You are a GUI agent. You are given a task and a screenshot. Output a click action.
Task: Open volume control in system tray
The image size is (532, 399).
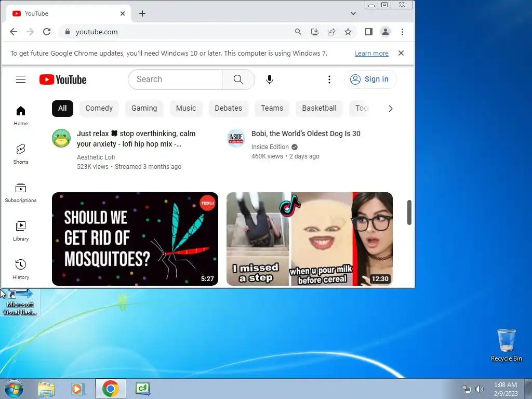[480, 389]
